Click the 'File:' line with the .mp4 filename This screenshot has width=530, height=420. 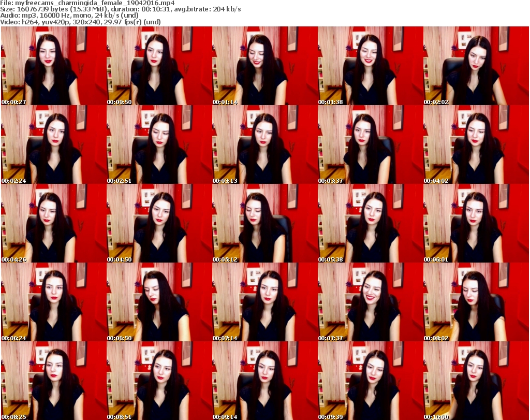pyautogui.click(x=87, y=3)
